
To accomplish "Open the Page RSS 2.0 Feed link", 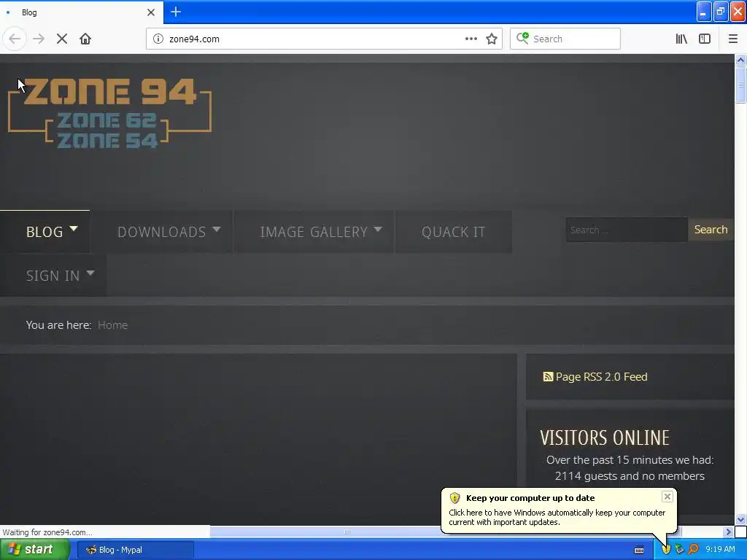I will tap(601, 377).
